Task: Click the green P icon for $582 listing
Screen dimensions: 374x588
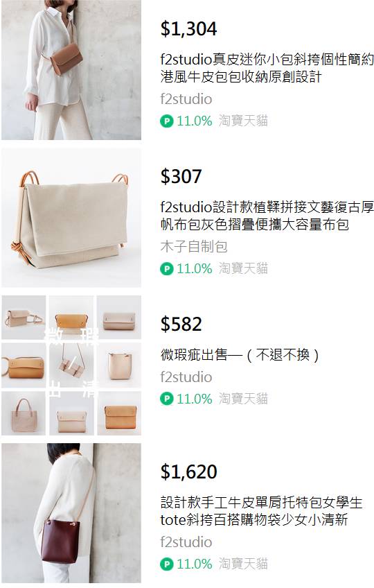Action: pyautogui.click(x=166, y=399)
